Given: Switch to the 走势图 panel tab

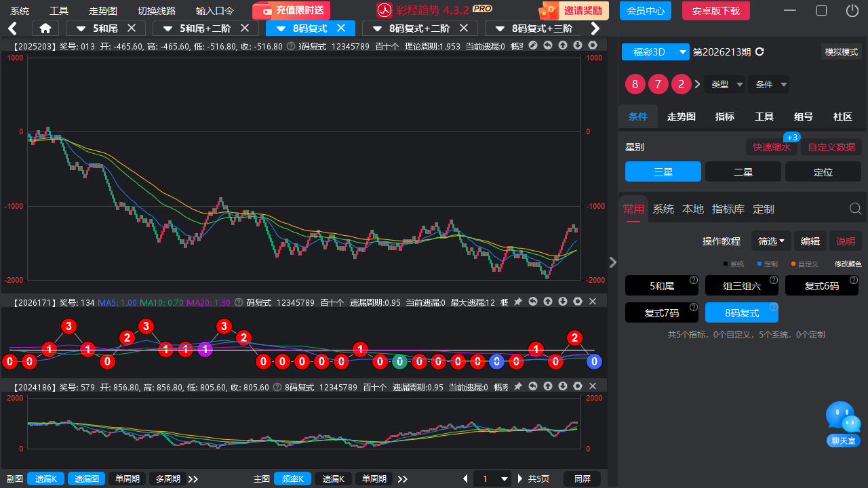Looking at the screenshot, I should 682,117.
